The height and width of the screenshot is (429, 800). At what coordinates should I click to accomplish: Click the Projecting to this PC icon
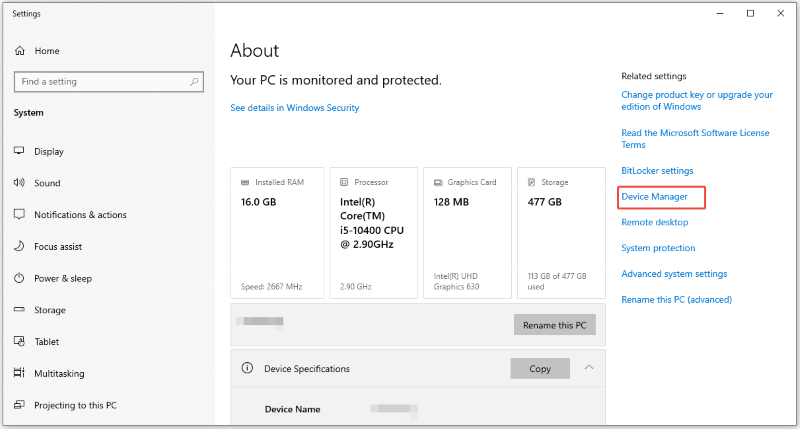coord(19,405)
